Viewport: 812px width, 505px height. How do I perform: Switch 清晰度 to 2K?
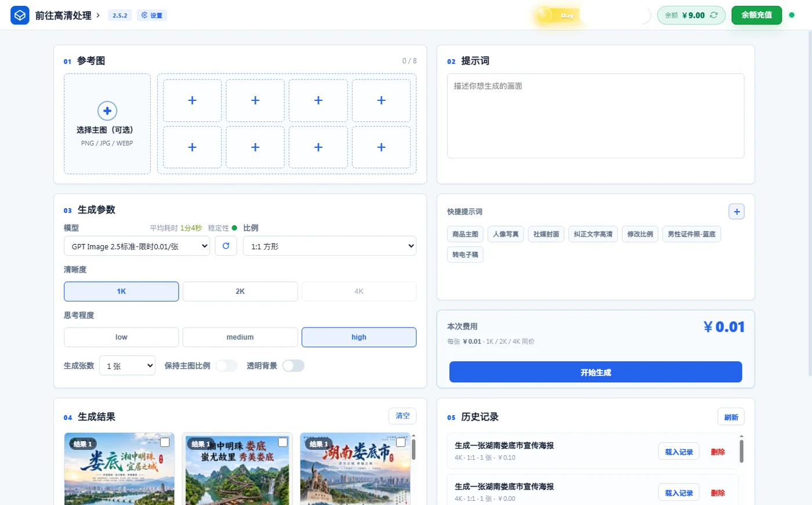pos(240,292)
